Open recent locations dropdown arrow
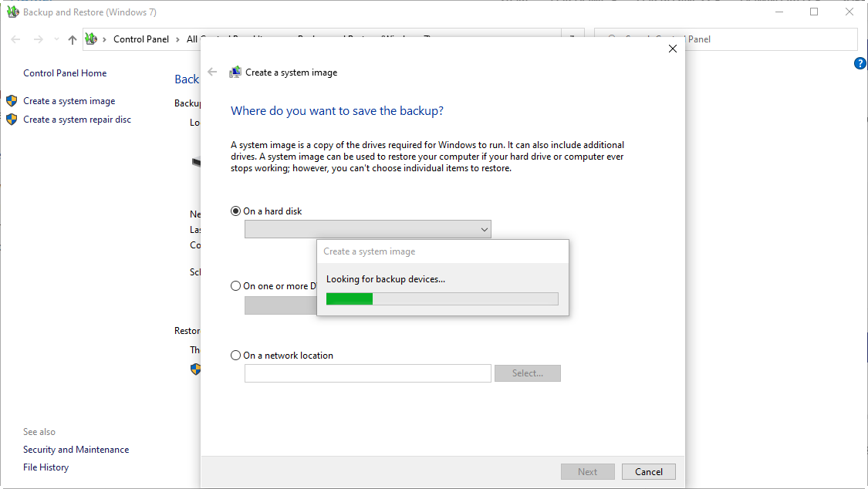 point(56,39)
